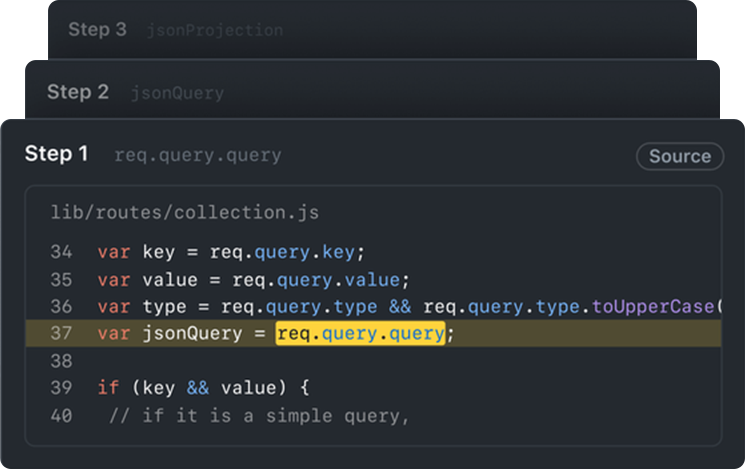Select the Step 1 heading

(x=57, y=154)
